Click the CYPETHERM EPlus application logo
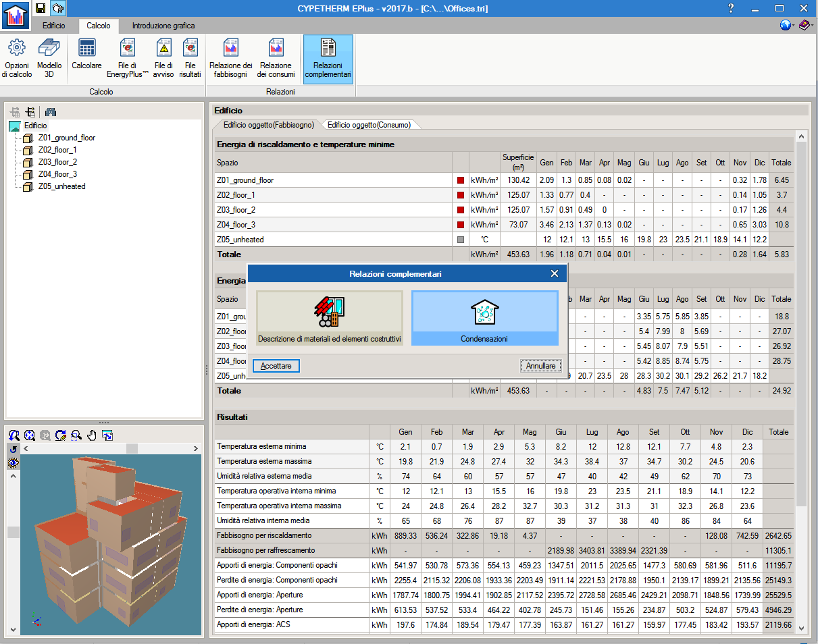818x644 pixels. tap(15, 14)
